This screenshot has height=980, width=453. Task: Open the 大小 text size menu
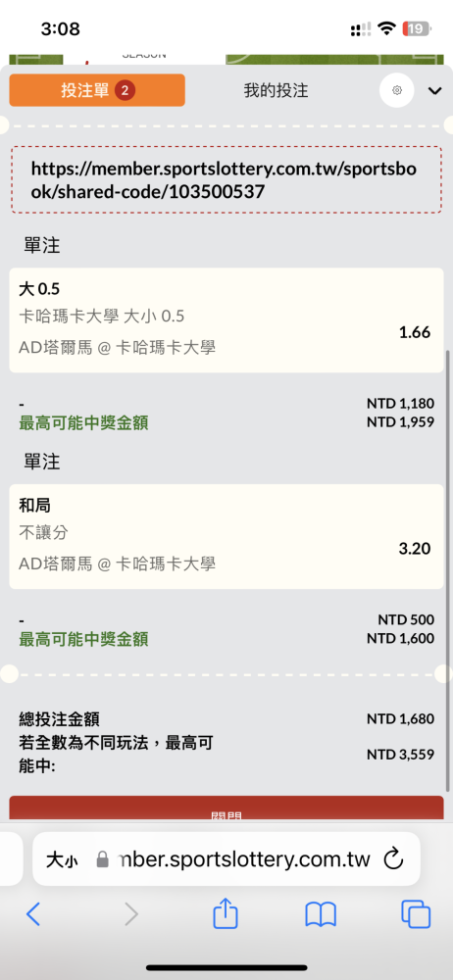coord(62,860)
